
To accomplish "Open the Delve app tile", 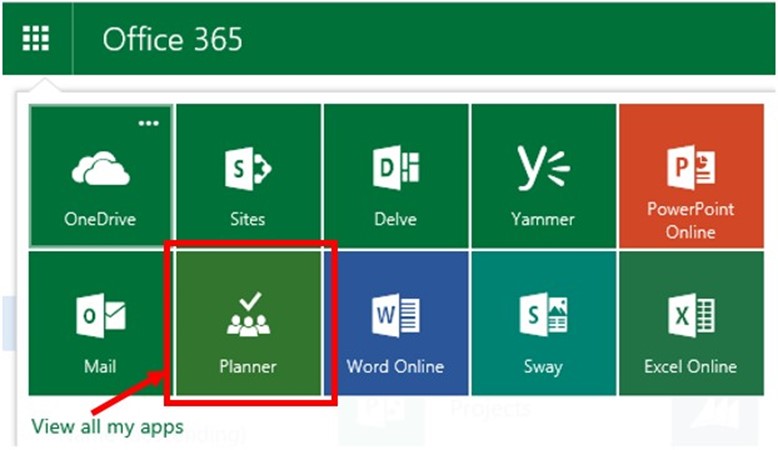I will (396, 176).
